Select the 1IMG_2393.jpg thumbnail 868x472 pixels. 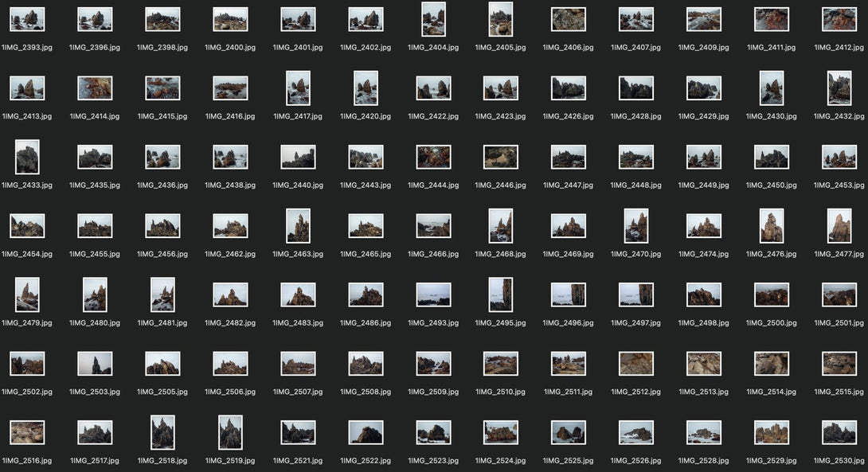[x=27, y=19]
